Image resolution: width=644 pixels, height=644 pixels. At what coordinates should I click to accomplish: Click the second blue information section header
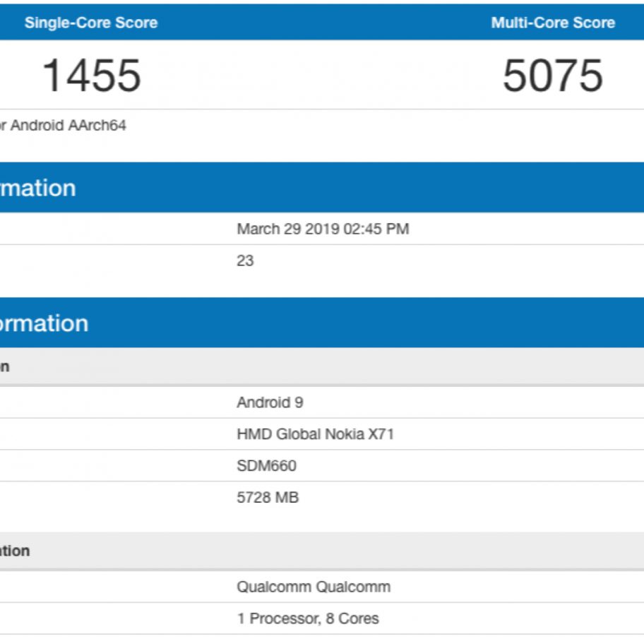pyautogui.click(x=44, y=323)
